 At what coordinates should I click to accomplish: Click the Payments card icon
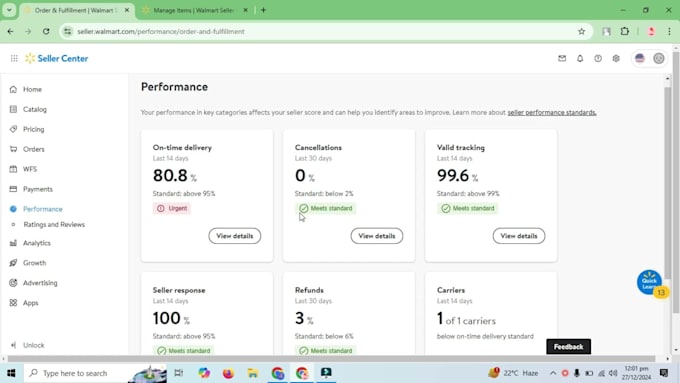(x=13, y=189)
